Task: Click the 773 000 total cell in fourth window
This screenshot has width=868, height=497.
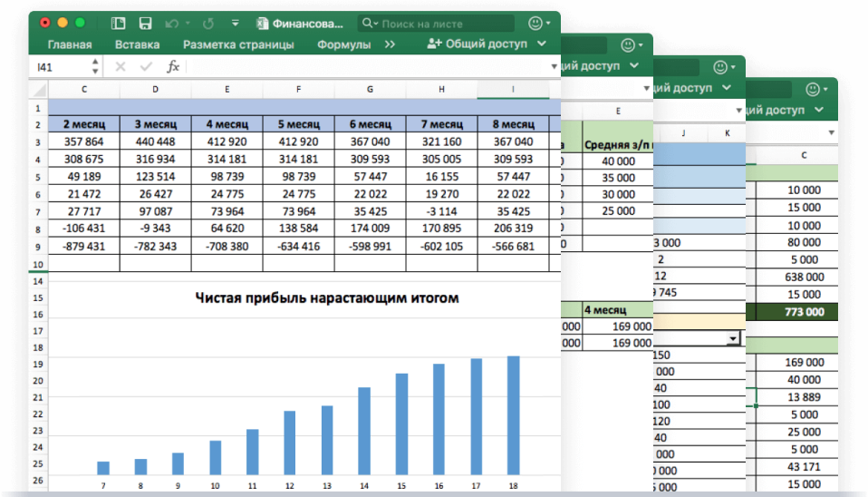Action: click(797, 312)
